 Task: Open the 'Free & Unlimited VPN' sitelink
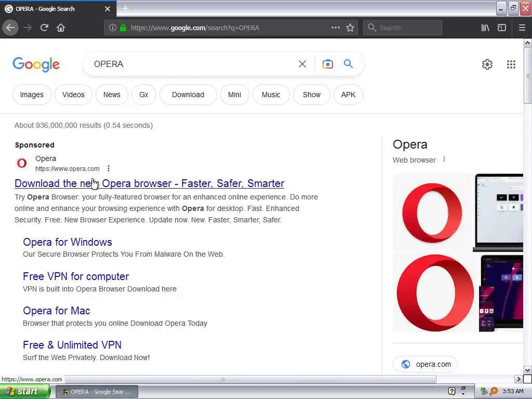72,345
